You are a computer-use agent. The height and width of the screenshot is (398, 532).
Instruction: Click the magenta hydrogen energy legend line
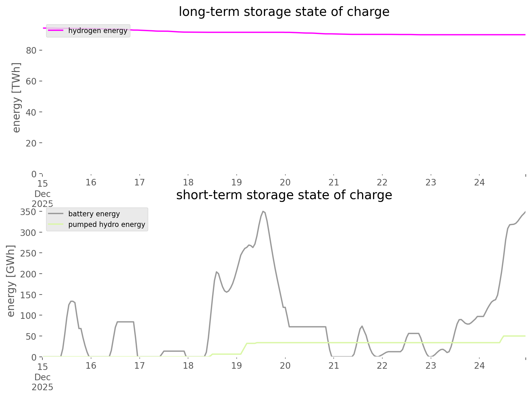coord(56,31)
